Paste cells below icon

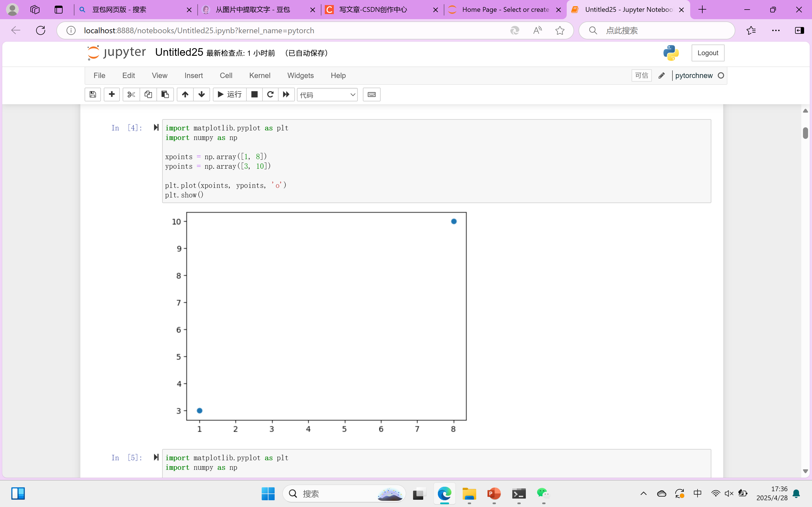coord(165,95)
